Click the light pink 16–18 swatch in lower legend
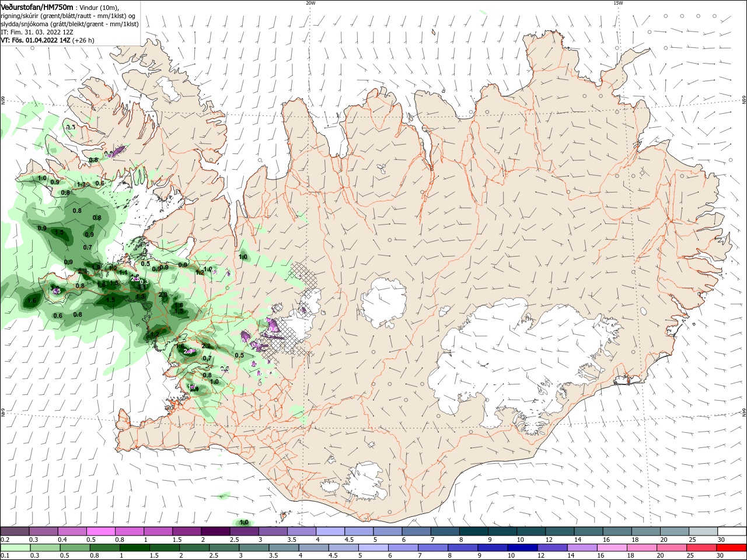Screen dimensions: 747x560 click(x=612, y=548)
